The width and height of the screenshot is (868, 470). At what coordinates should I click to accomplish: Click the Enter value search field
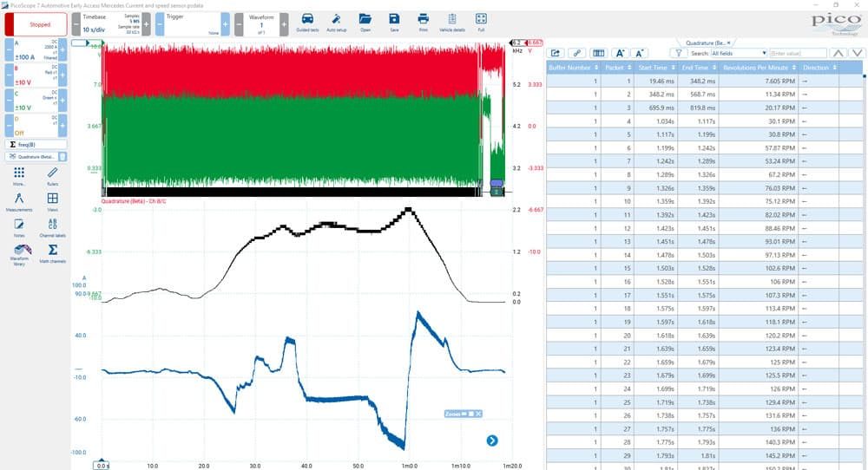[797, 53]
